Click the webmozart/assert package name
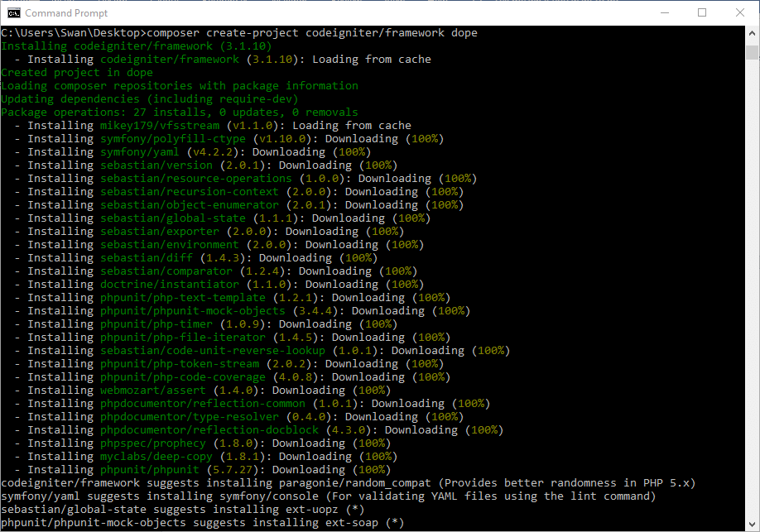This screenshot has width=760, height=532. click(x=152, y=391)
